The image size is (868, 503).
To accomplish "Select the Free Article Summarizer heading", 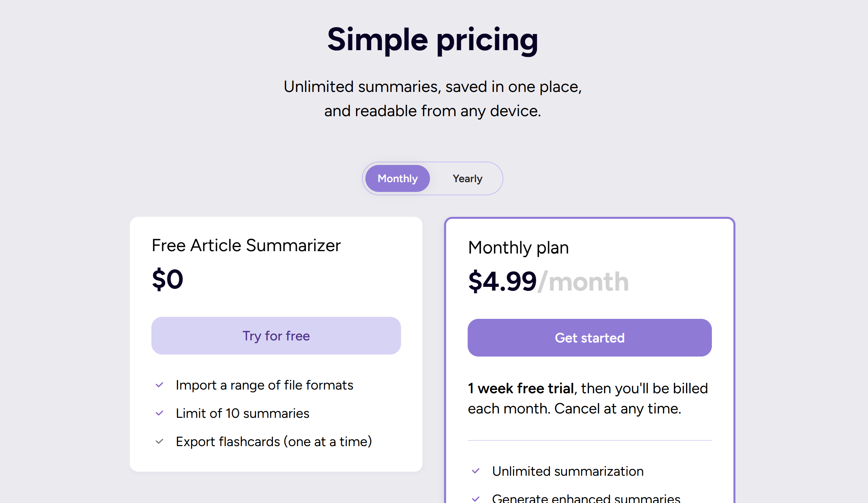I will pyautogui.click(x=246, y=245).
